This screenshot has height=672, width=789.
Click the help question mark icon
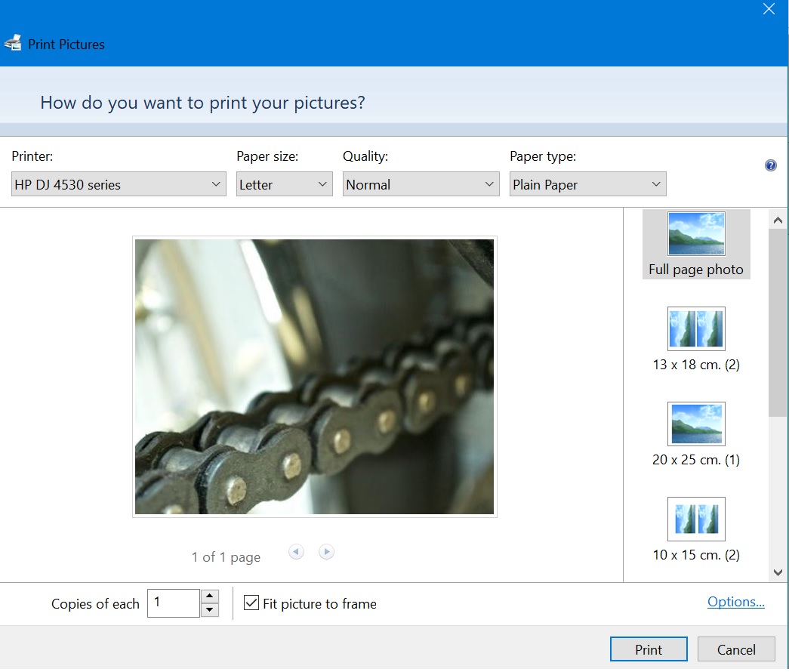[x=770, y=165]
